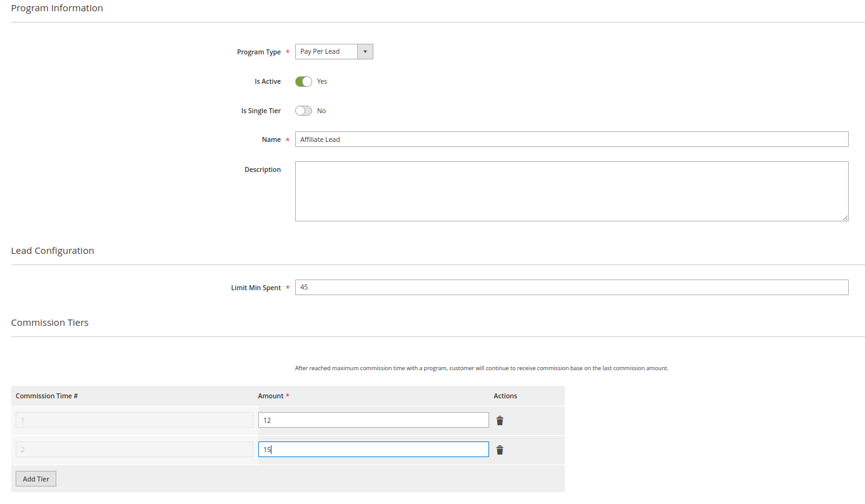This screenshot has height=504, width=865.
Task: Click the Program Type label
Action: (259, 52)
